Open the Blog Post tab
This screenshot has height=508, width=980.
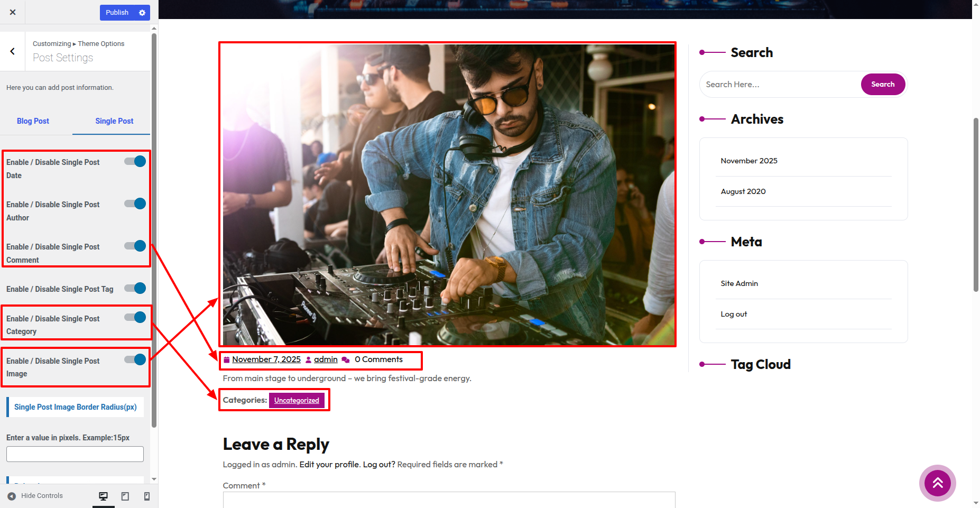point(33,121)
